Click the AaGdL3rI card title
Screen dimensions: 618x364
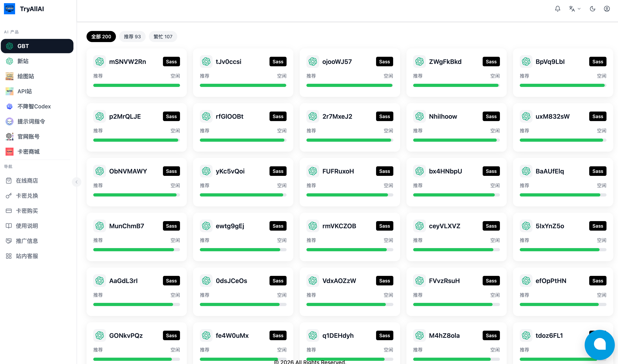(x=123, y=281)
